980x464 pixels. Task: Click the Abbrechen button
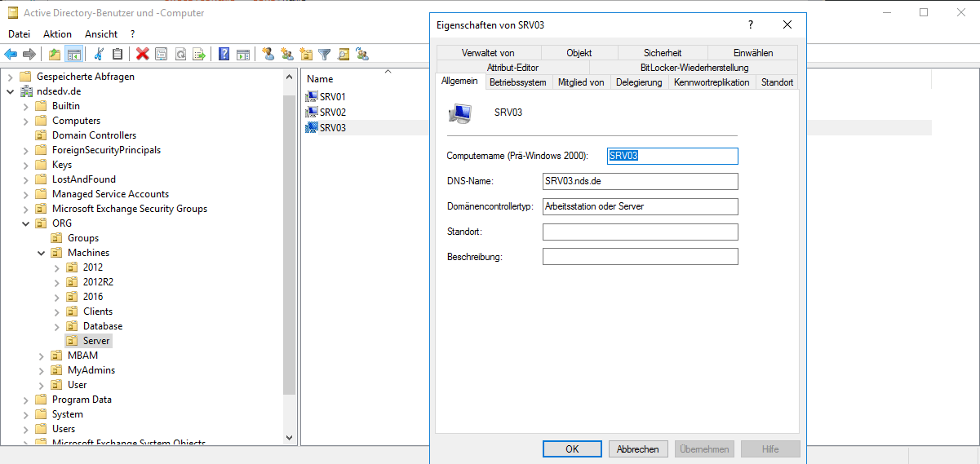pos(638,449)
